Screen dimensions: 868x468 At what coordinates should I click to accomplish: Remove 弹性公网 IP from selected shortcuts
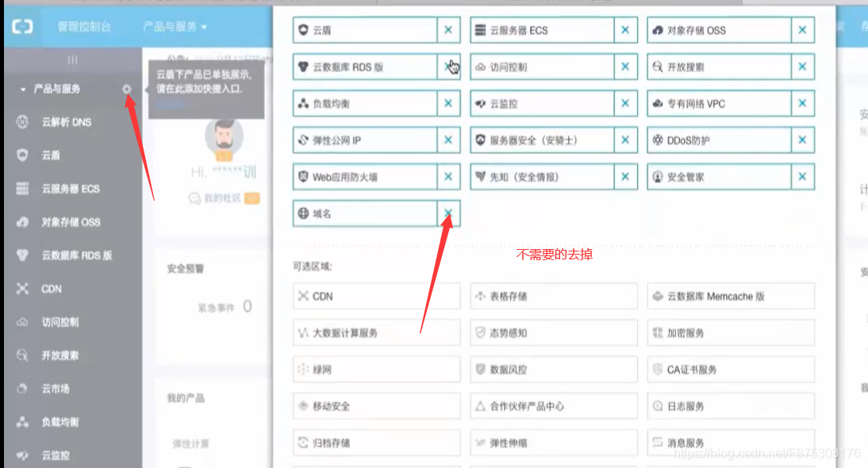coord(448,140)
